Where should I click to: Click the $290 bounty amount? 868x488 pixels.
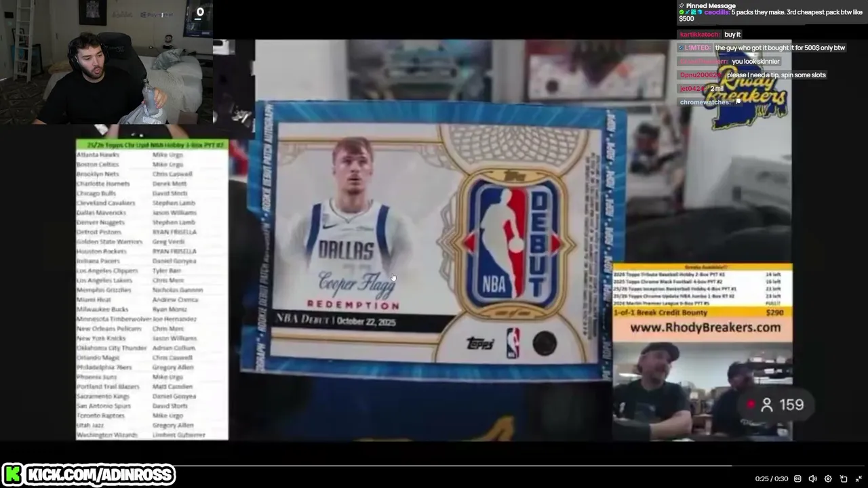pos(774,312)
